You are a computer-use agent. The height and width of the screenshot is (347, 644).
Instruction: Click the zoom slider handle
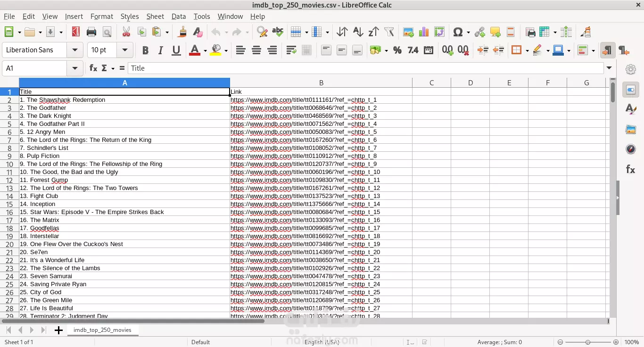pos(588,342)
